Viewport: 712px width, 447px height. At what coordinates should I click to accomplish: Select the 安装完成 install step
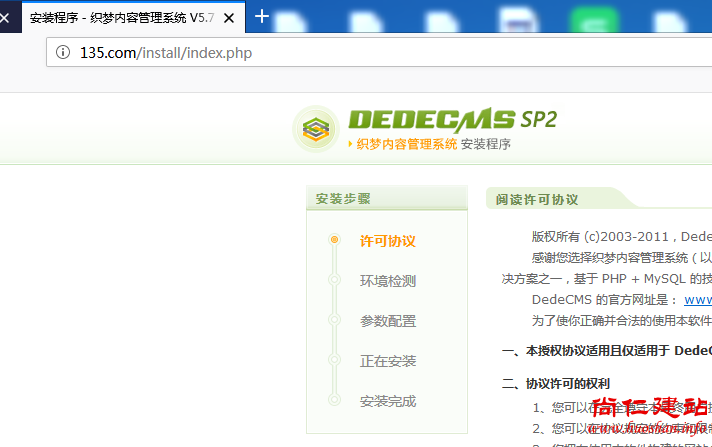387,401
